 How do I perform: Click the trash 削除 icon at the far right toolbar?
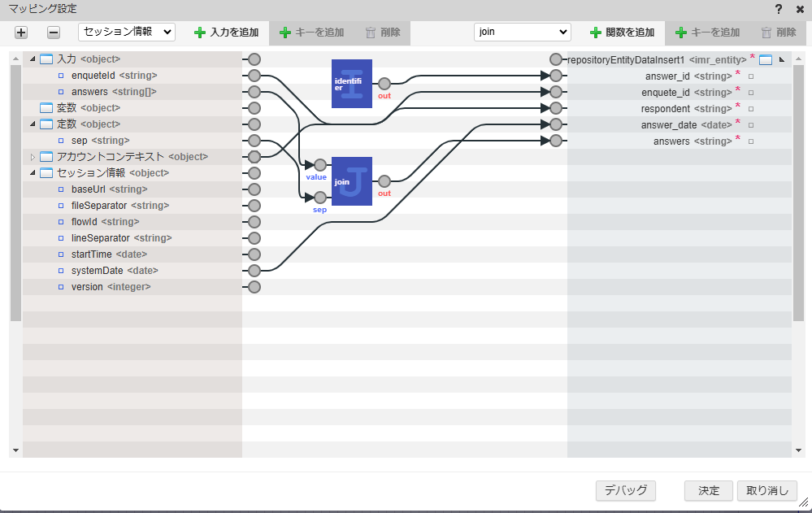[x=765, y=33]
